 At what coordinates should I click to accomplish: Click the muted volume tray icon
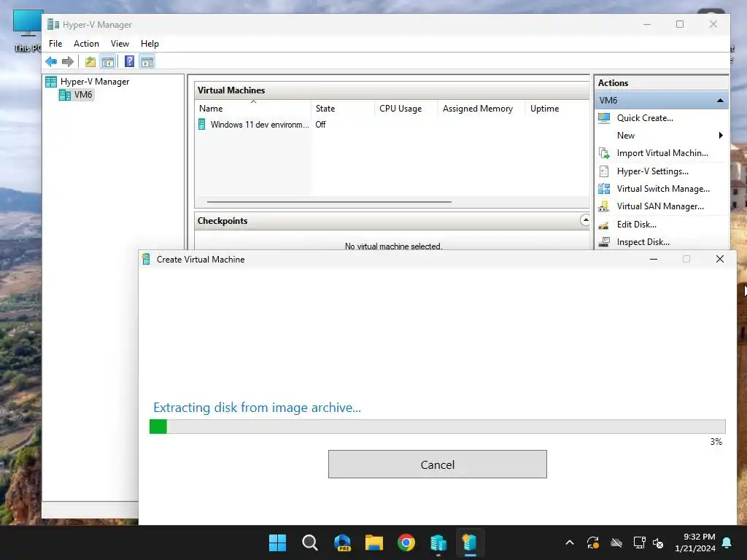659,542
